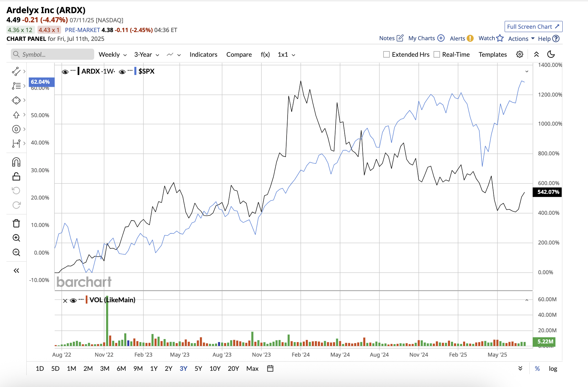Click the VOL orange color bar

[x=87, y=300]
